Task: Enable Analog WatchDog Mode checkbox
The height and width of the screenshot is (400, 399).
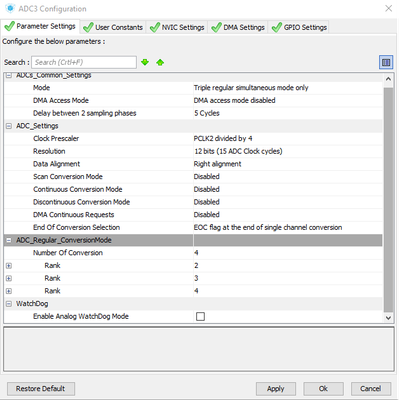Action: click(200, 316)
